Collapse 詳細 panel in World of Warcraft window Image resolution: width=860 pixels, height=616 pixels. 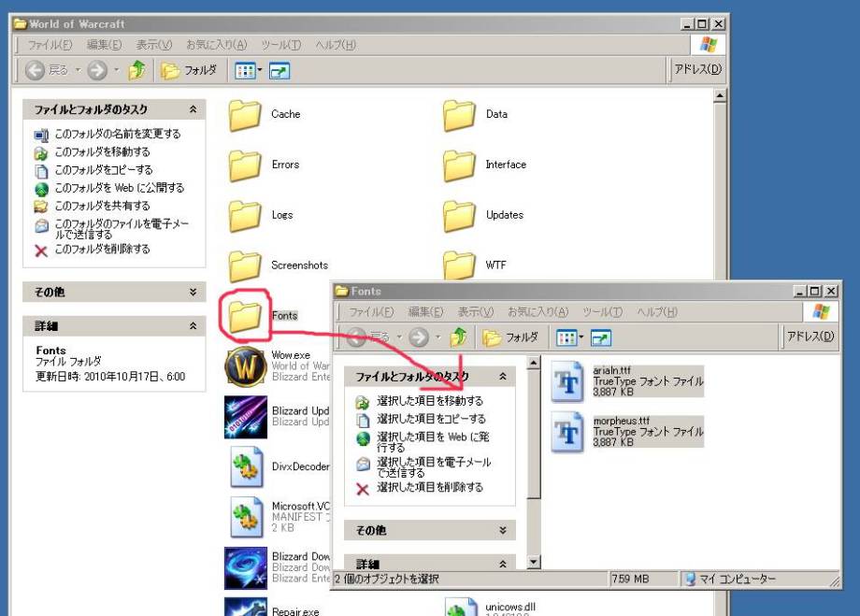(x=193, y=326)
